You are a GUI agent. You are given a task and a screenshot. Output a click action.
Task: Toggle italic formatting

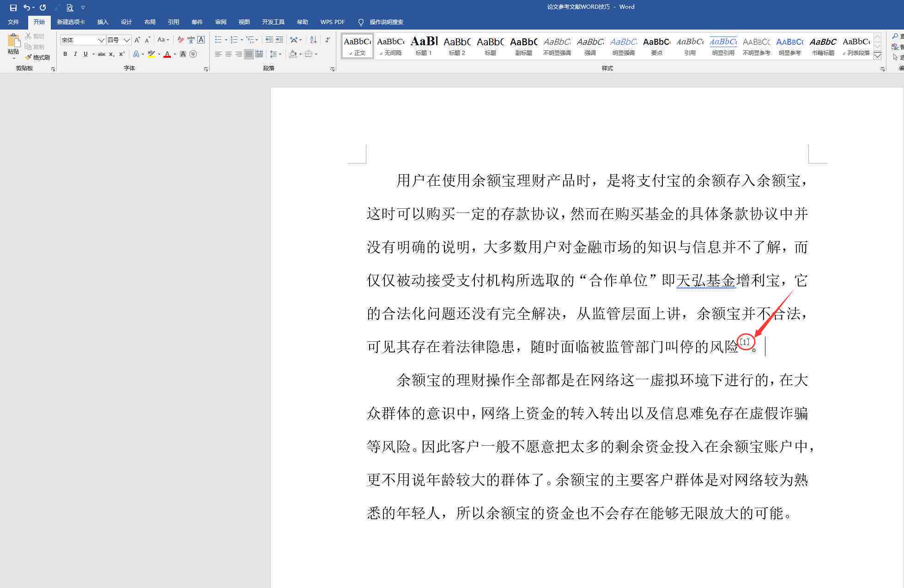click(75, 54)
